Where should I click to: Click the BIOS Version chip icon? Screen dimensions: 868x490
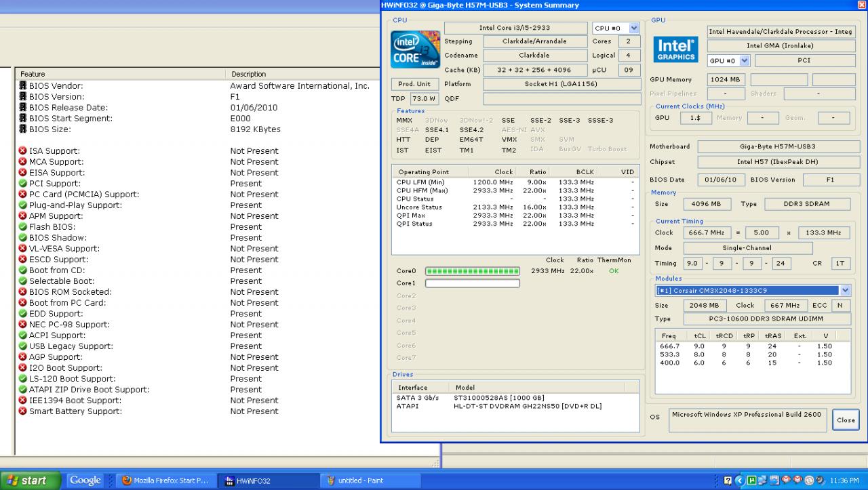(23, 97)
